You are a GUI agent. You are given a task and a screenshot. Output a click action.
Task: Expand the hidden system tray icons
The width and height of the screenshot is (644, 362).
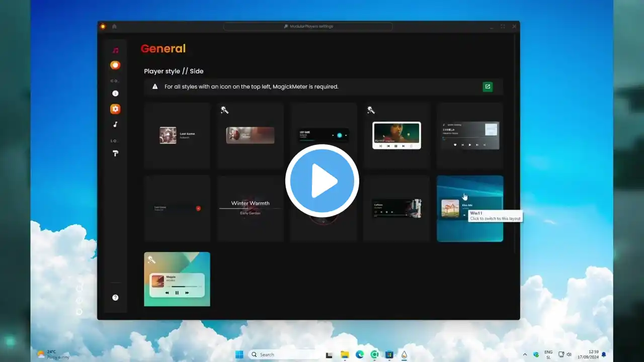525,354
